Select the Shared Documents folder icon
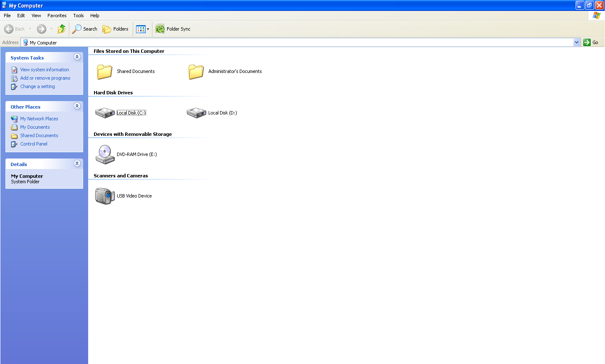The width and height of the screenshot is (605, 364). pos(105,72)
